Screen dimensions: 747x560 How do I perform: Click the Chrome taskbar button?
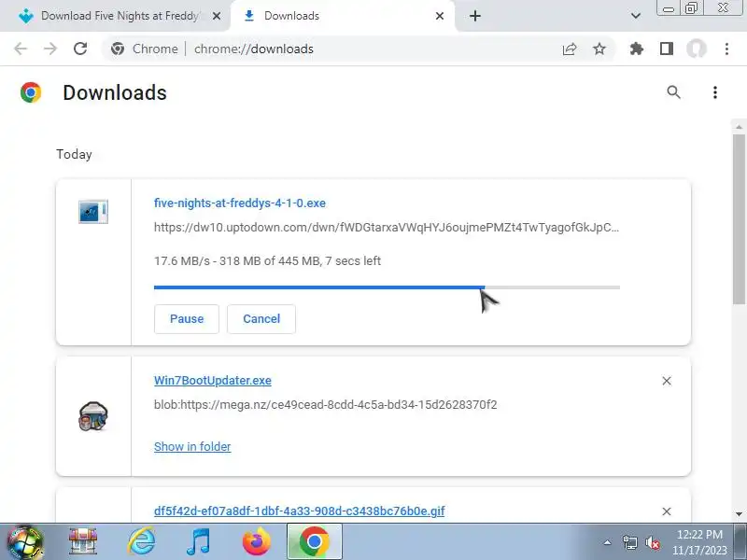[x=315, y=542]
